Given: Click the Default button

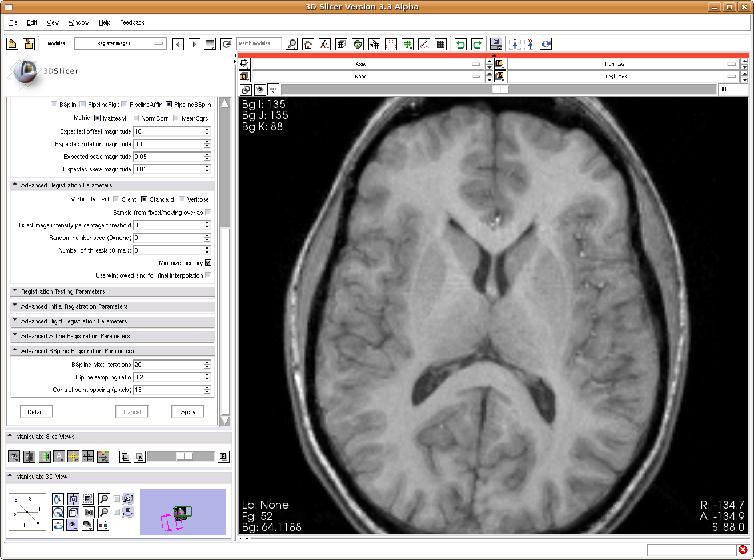Looking at the screenshot, I should (x=37, y=412).
